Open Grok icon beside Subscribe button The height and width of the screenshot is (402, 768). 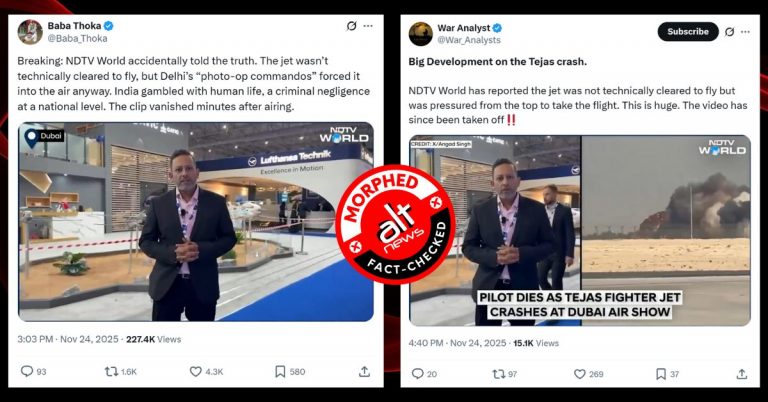pyautogui.click(x=729, y=32)
